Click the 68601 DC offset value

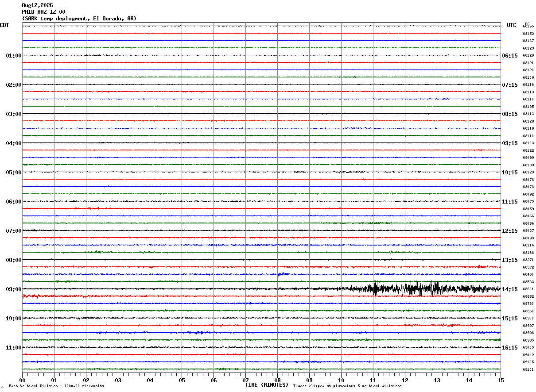coord(528,289)
